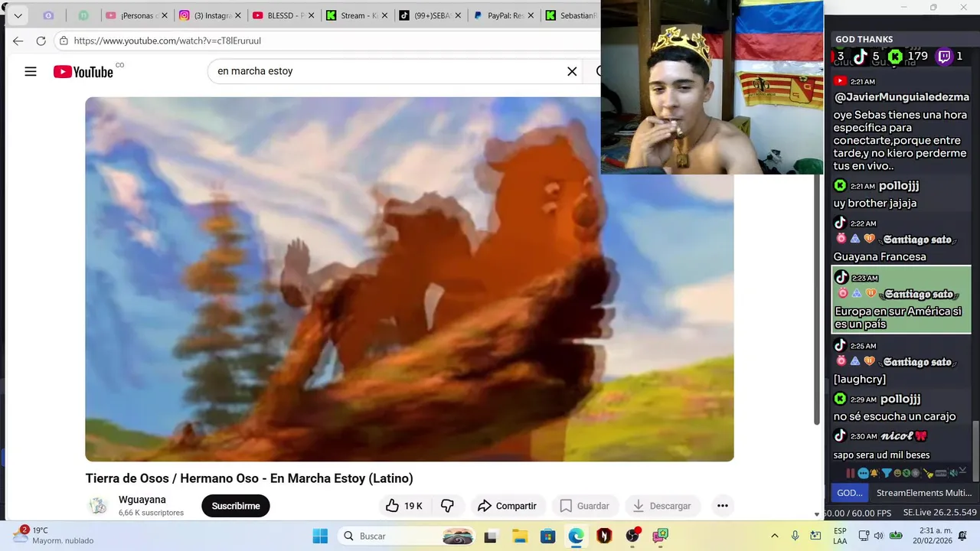The width and height of the screenshot is (980, 551).
Task: Like the video with 19 K likes
Action: [405, 506]
